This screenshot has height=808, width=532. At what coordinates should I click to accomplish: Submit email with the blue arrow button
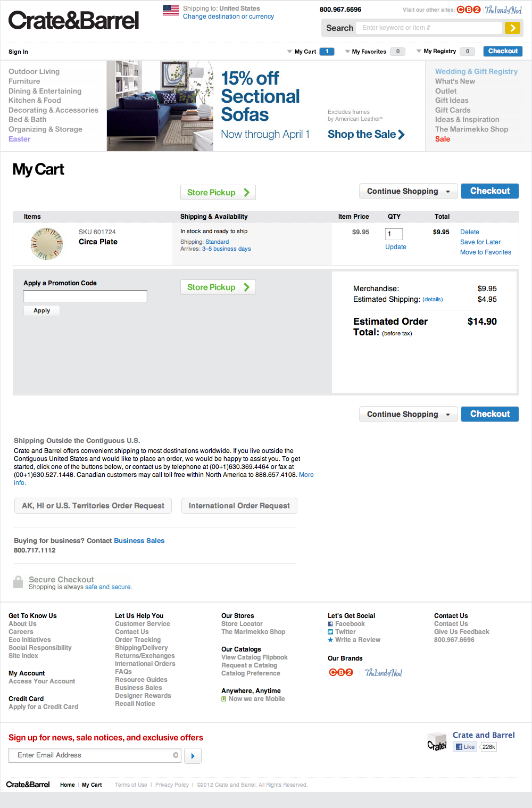[192, 755]
